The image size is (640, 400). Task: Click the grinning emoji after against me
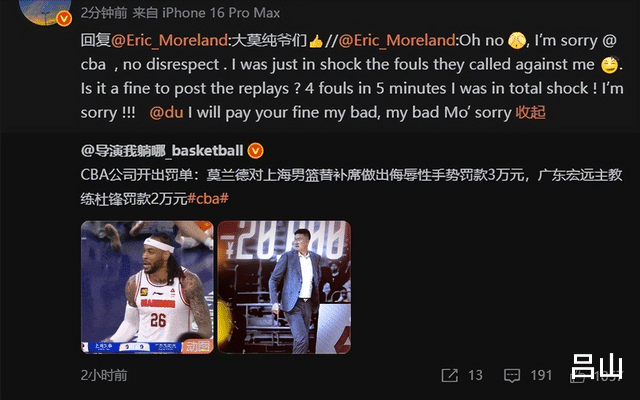pos(609,65)
